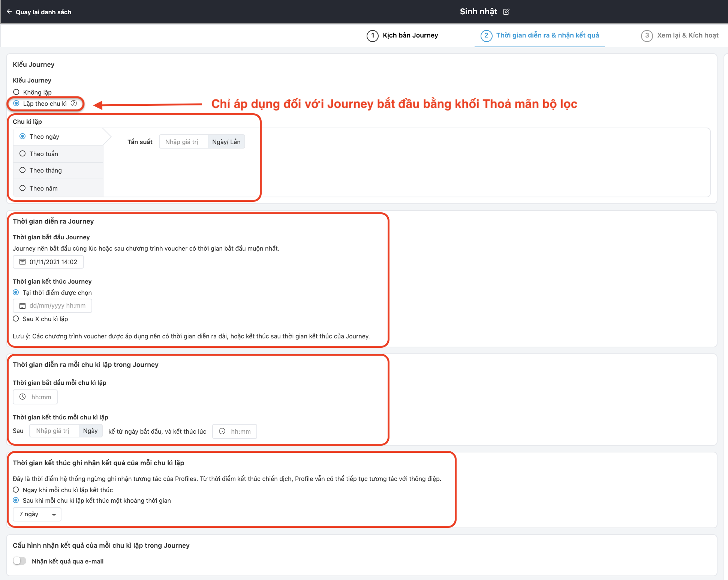Click the clock icon in cycle end time field
Viewport: 728px width, 580px height.
tap(222, 431)
